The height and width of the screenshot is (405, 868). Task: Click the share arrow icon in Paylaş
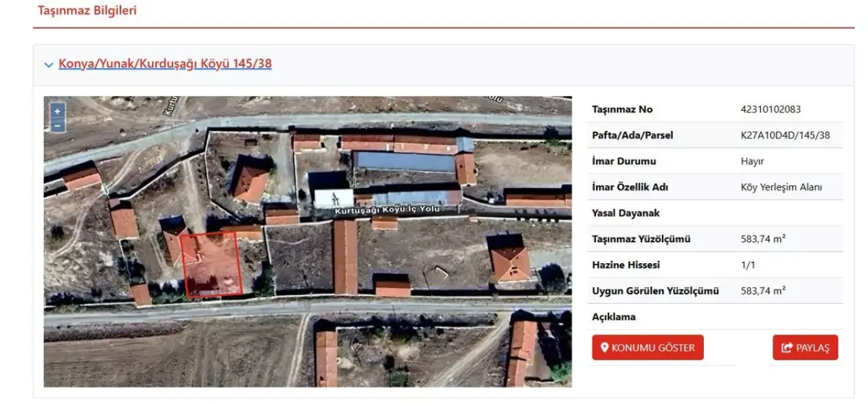point(787,347)
